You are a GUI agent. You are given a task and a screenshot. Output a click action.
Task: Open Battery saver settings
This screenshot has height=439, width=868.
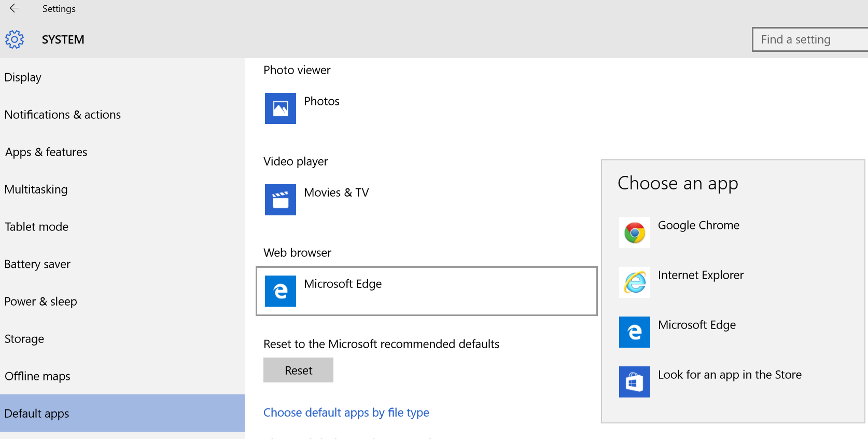click(x=122, y=264)
